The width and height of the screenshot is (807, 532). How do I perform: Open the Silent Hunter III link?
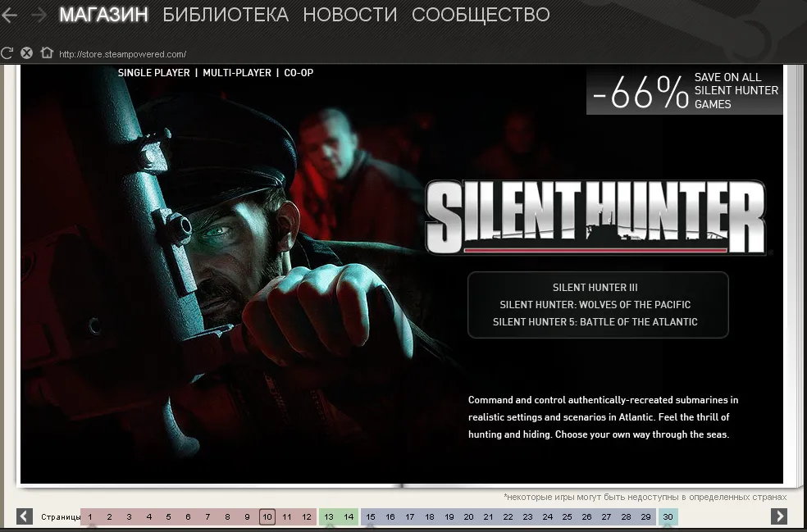(x=595, y=288)
